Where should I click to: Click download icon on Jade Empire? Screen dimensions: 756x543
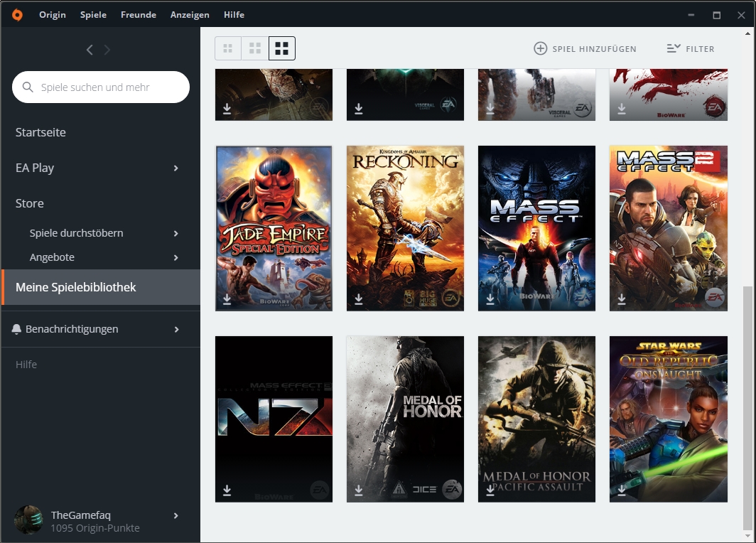tap(227, 299)
